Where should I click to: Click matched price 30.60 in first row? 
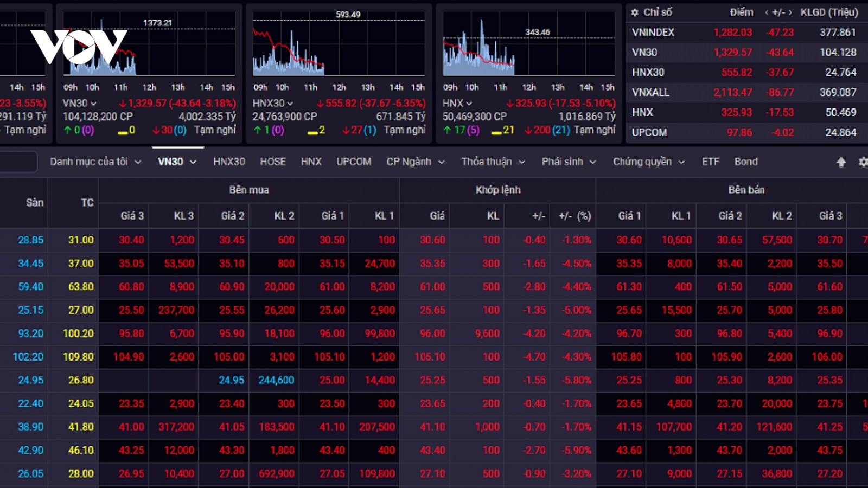(432, 240)
